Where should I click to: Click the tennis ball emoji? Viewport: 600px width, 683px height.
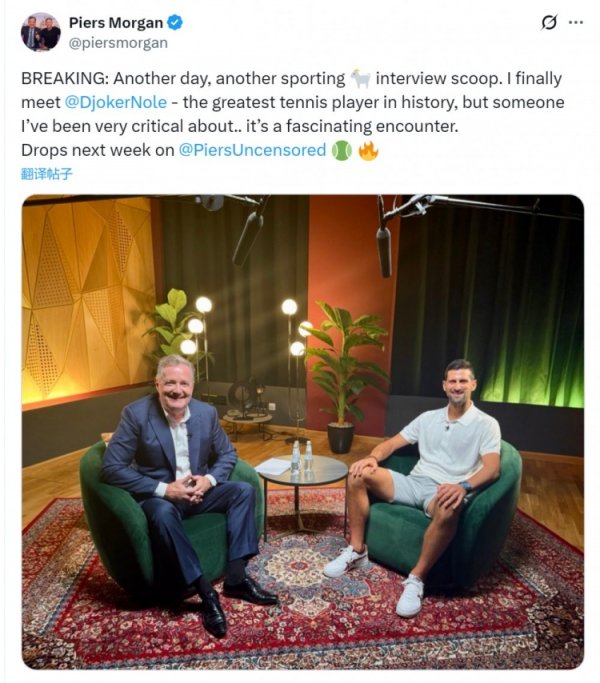342,150
